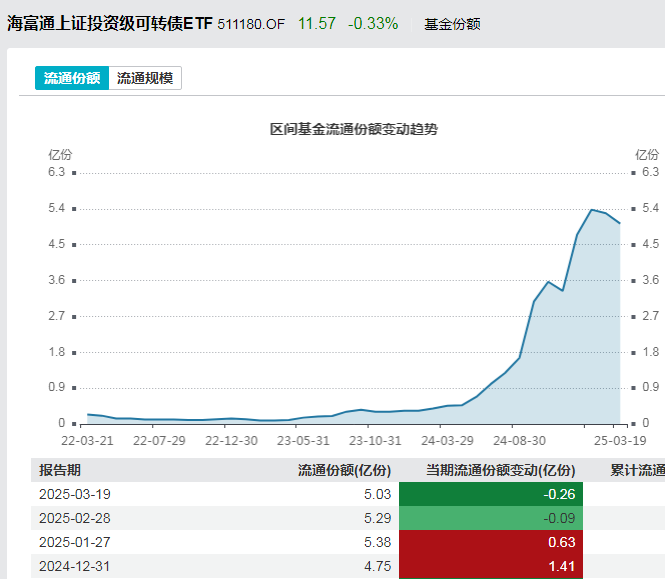The width and height of the screenshot is (665, 579).
Task: Click the 海富通上证投资级可转债ETF fund title
Action: 109,22
